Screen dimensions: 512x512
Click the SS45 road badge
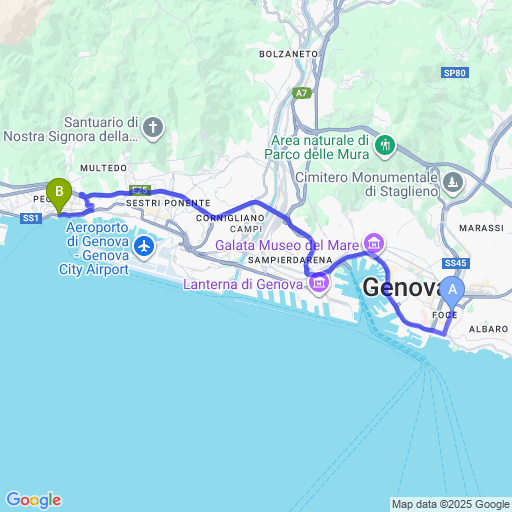click(x=455, y=263)
